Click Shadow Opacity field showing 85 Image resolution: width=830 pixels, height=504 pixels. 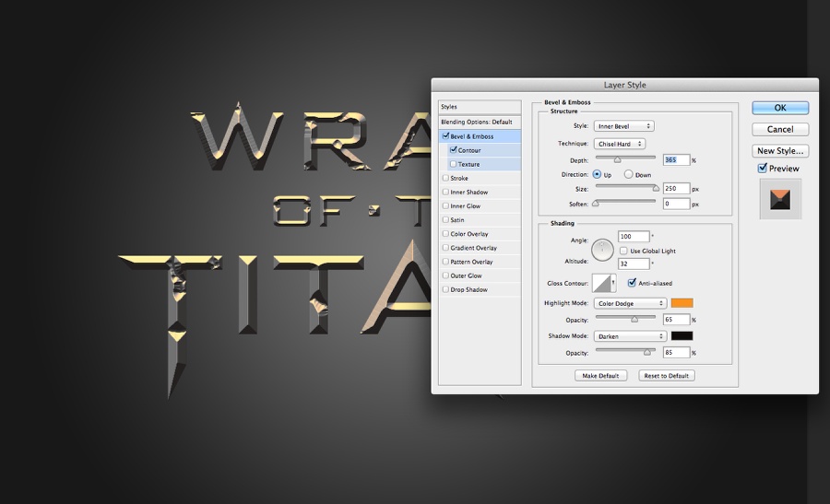point(677,352)
